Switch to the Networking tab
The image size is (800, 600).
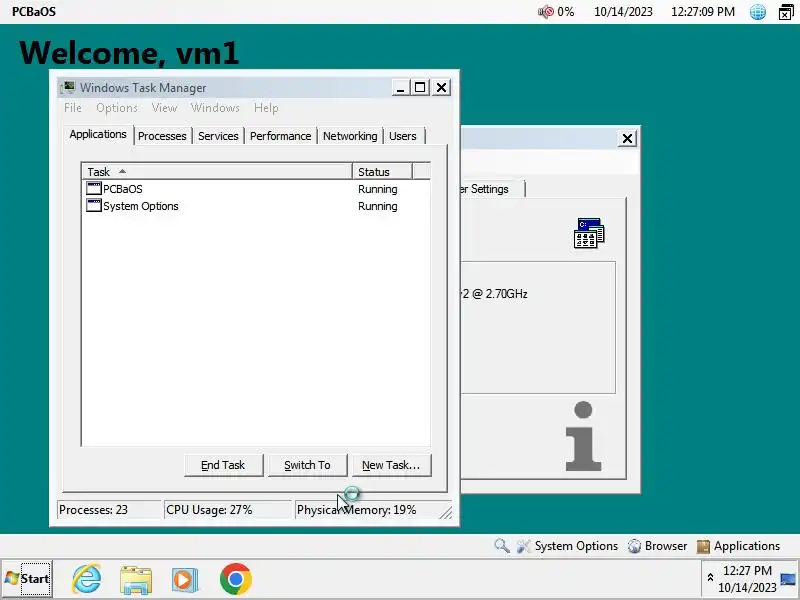[x=350, y=136]
